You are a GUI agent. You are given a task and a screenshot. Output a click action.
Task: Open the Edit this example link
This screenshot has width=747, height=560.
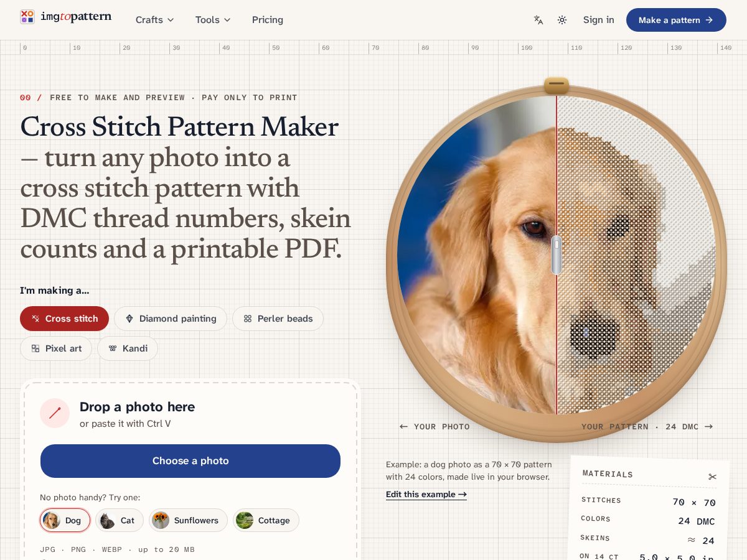point(426,495)
